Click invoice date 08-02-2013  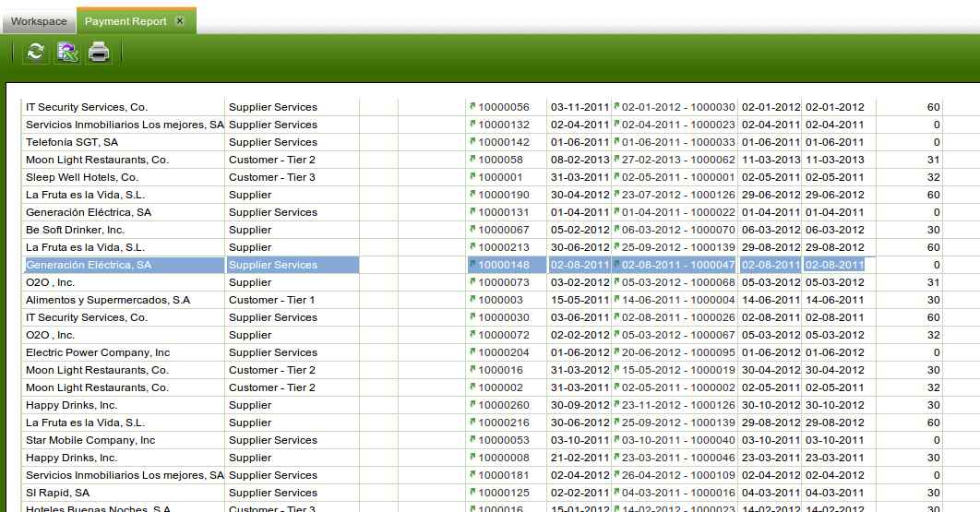pos(580,160)
